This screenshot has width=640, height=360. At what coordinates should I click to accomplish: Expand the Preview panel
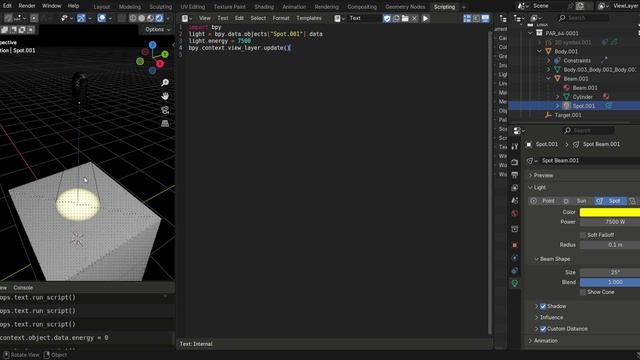click(x=531, y=176)
